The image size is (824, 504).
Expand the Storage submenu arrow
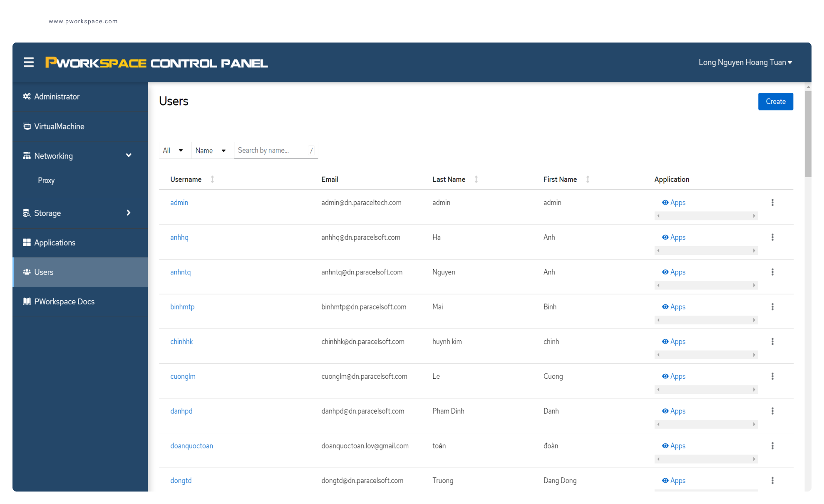(x=129, y=213)
